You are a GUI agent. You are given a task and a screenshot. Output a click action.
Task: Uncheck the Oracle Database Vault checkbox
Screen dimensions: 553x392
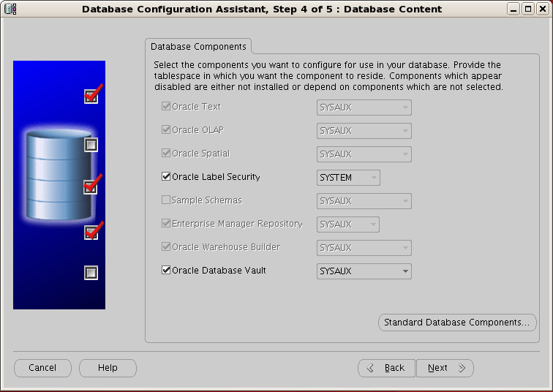tap(166, 270)
